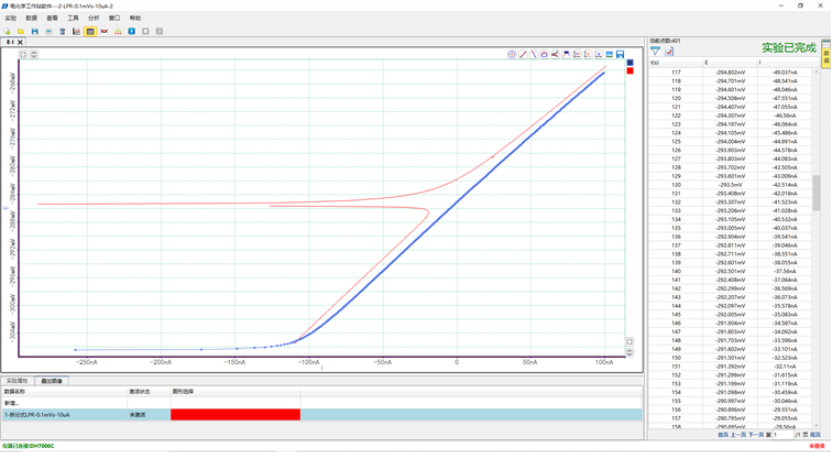Click the gray stop square icon
This screenshot has height=452, width=831.
click(145, 31)
